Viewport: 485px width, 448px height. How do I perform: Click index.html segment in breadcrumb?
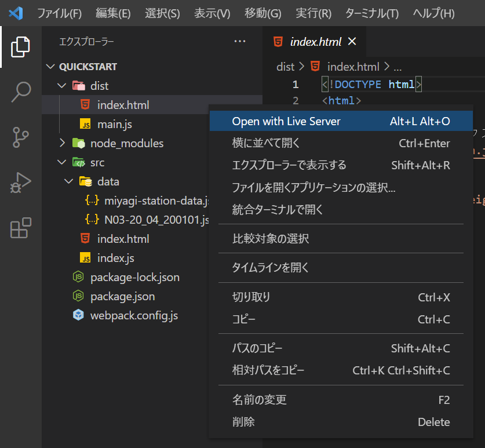pos(353,67)
